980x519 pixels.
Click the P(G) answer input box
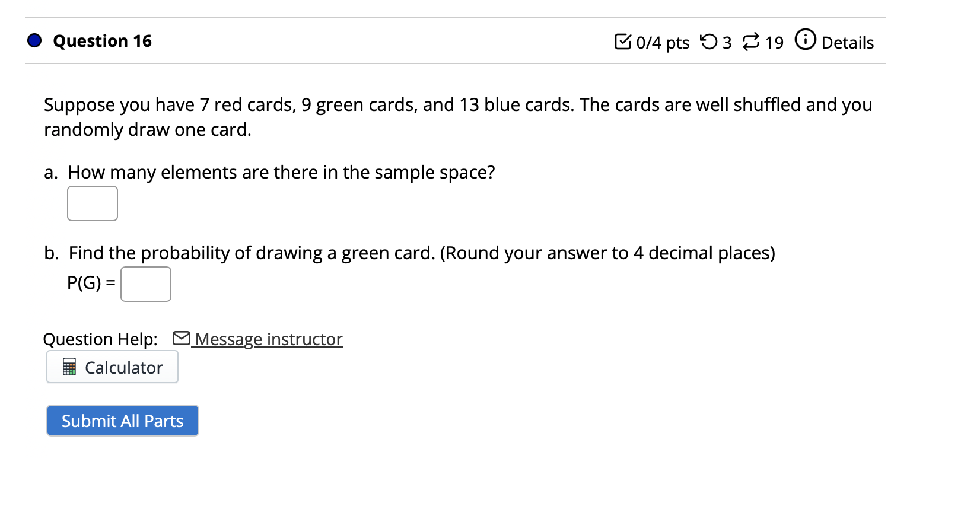click(x=145, y=284)
